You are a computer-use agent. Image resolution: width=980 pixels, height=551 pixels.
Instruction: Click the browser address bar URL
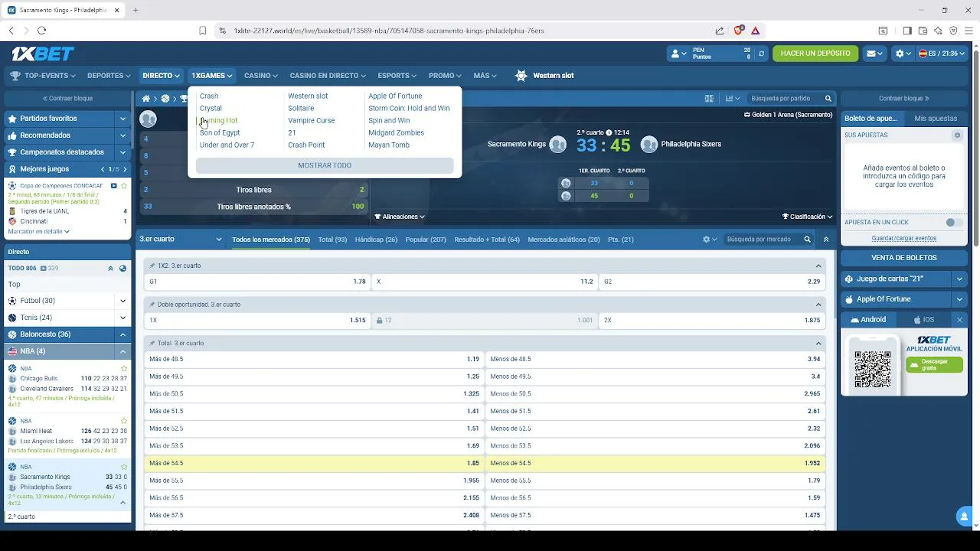(389, 31)
